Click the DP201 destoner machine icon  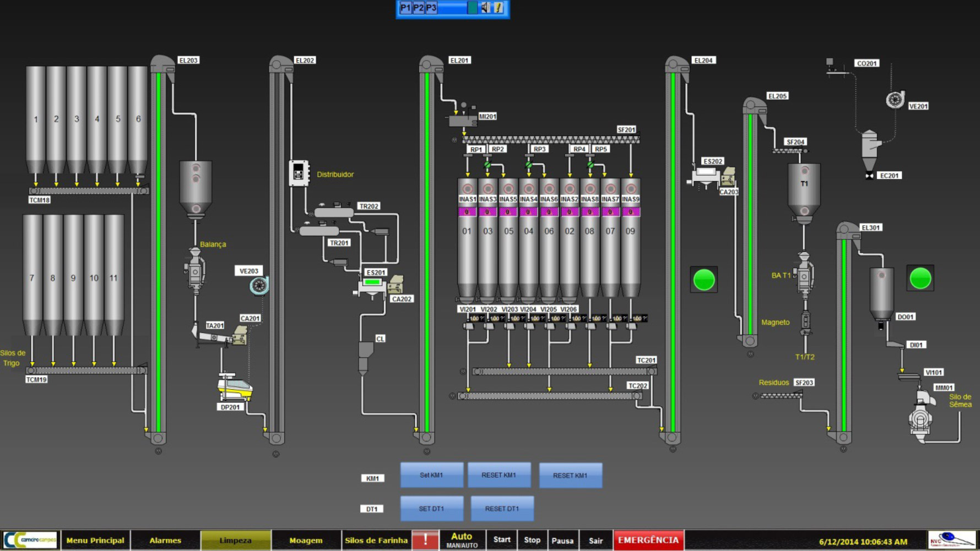pyautogui.click(x=235, y=386)
